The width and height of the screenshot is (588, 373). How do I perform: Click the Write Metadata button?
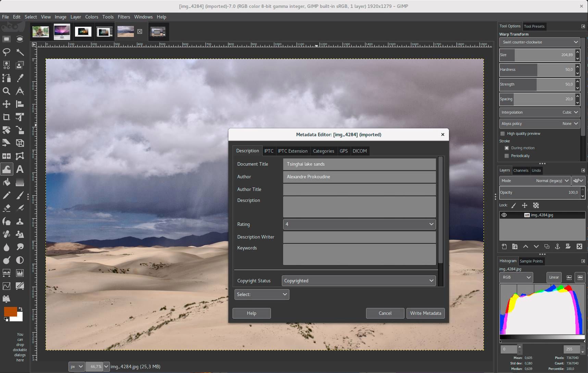(x=425, y=313)
